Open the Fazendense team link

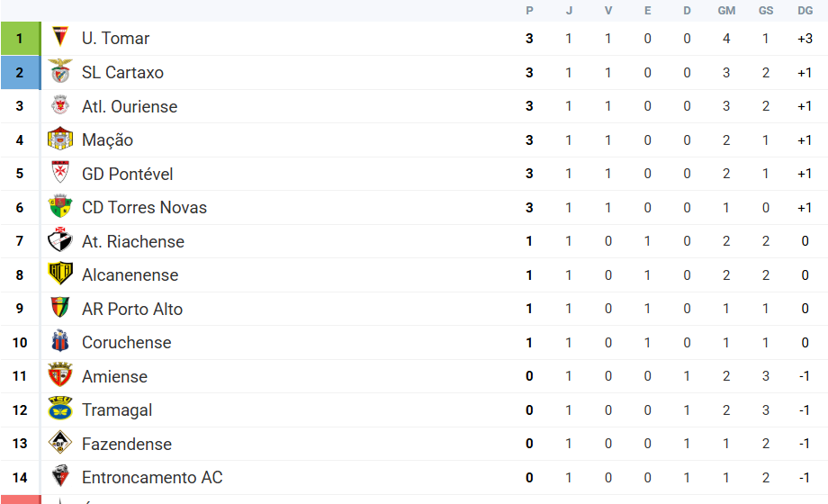tap(127, 444)
